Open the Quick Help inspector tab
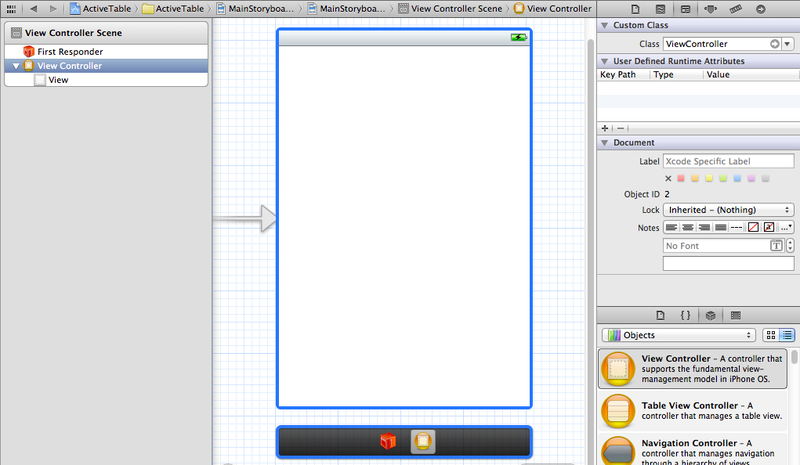 coord(660,9)
